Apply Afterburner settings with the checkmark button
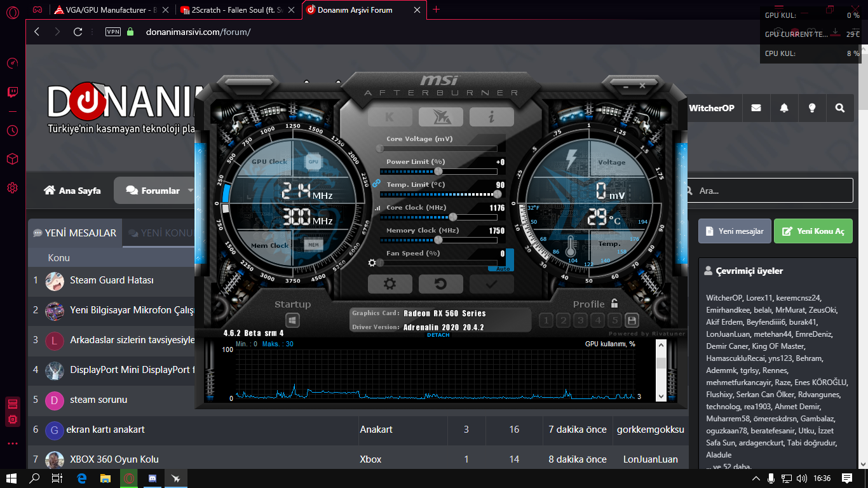The height and width of the screenshot is (488, 868). (491, 284)
